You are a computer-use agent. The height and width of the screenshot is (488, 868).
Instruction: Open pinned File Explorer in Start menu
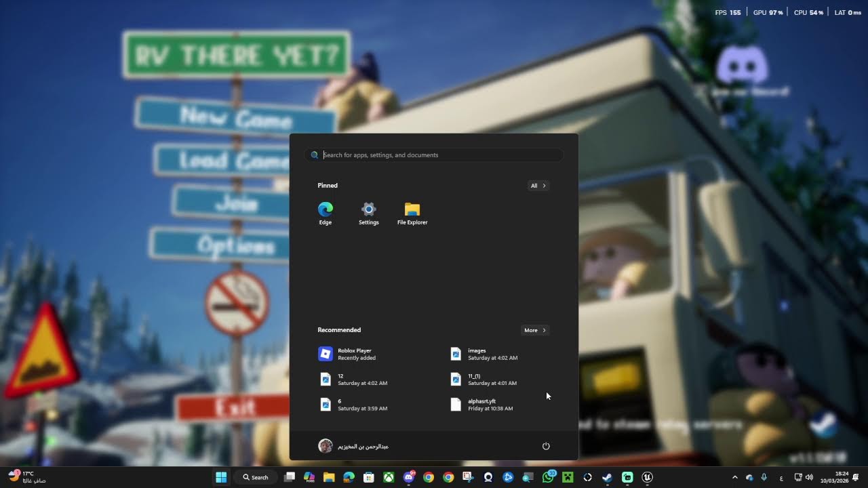pos(412,213)
